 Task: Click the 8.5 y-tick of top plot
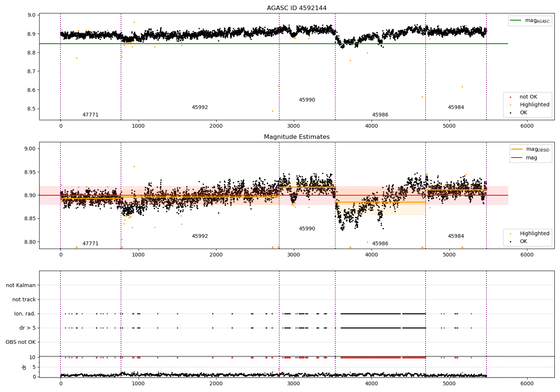[32, 109]
